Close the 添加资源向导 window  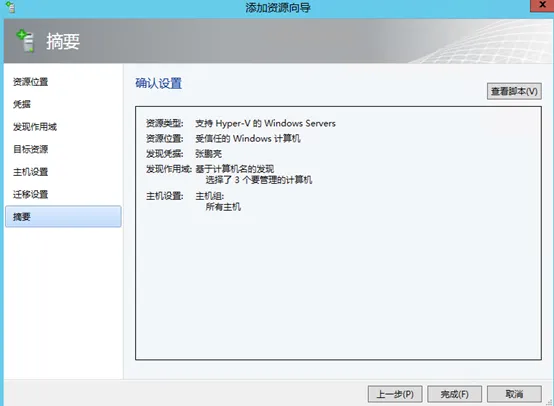(542, 5)
